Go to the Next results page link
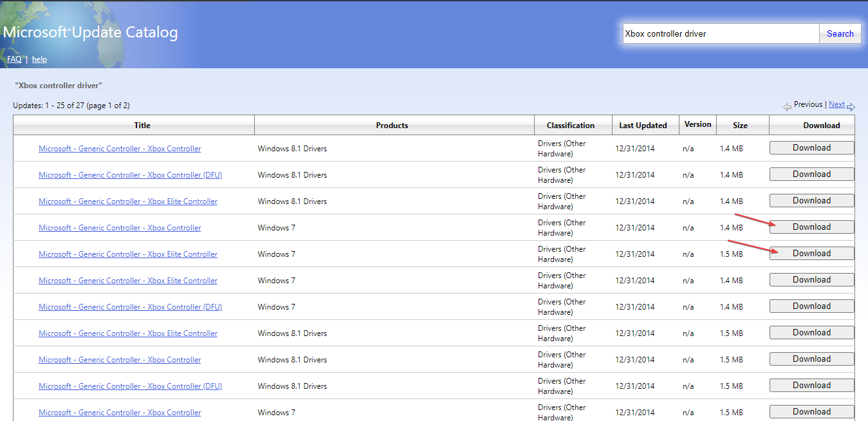This screenshot has height=421, width=868. (x=836, y=104)
